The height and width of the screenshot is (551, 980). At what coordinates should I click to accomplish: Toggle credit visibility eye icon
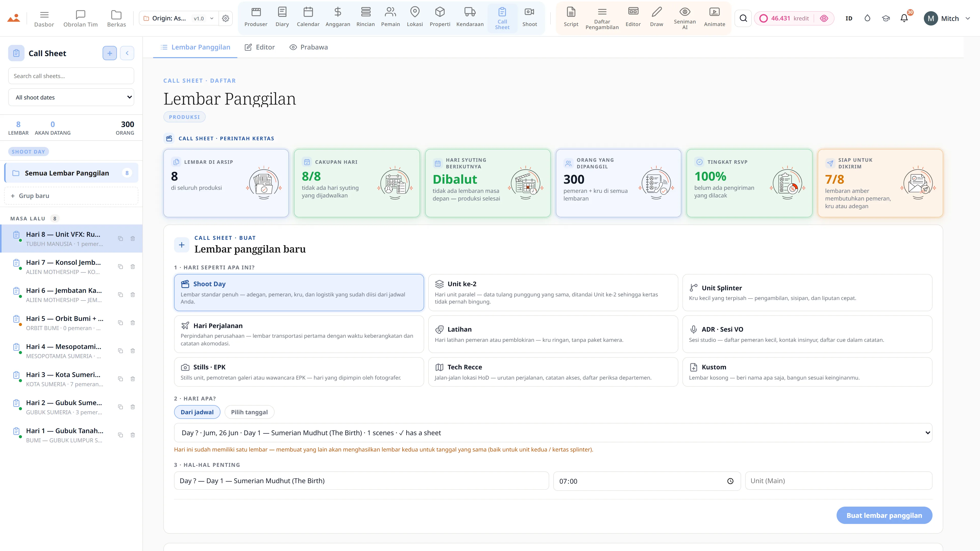click(x=824, y=18)
